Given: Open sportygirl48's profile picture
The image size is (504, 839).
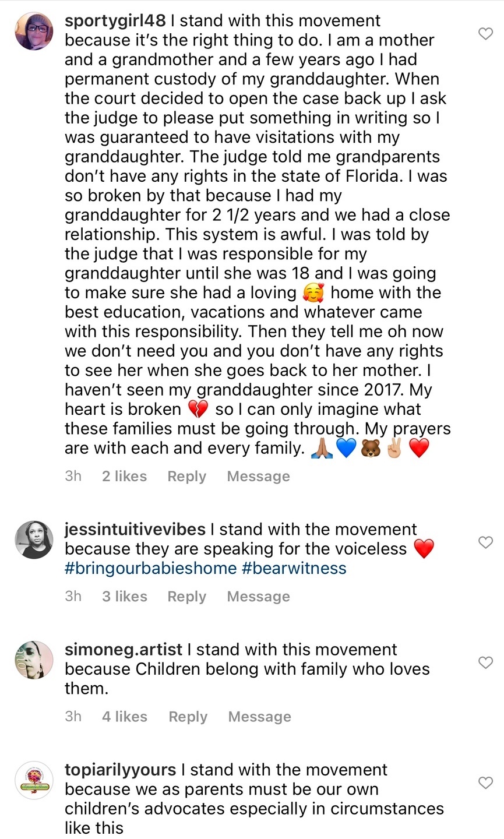Looking at the screenshot, I should tap(34, 31).
